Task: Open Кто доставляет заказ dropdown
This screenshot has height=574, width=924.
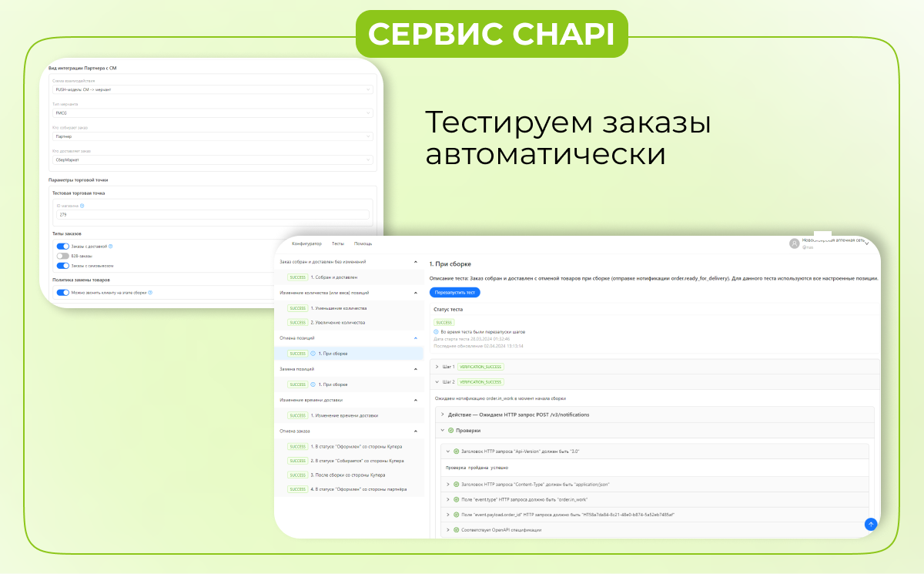Action: click(213, 160)
